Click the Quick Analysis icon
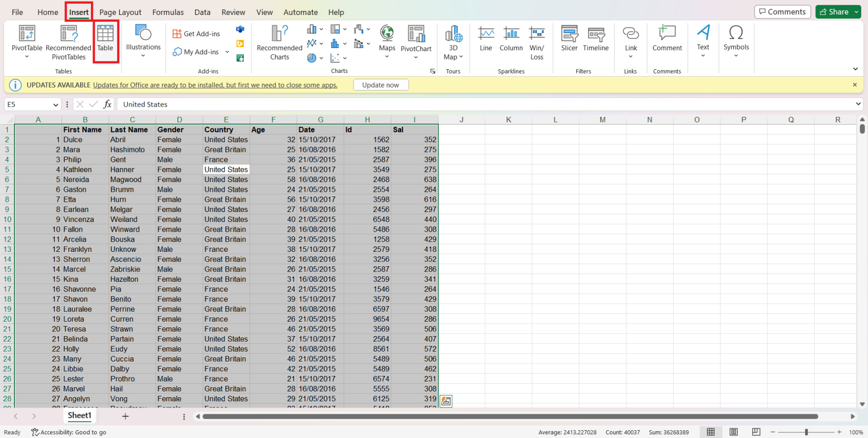Screen dimensions: 868x438 click(446, 401)
